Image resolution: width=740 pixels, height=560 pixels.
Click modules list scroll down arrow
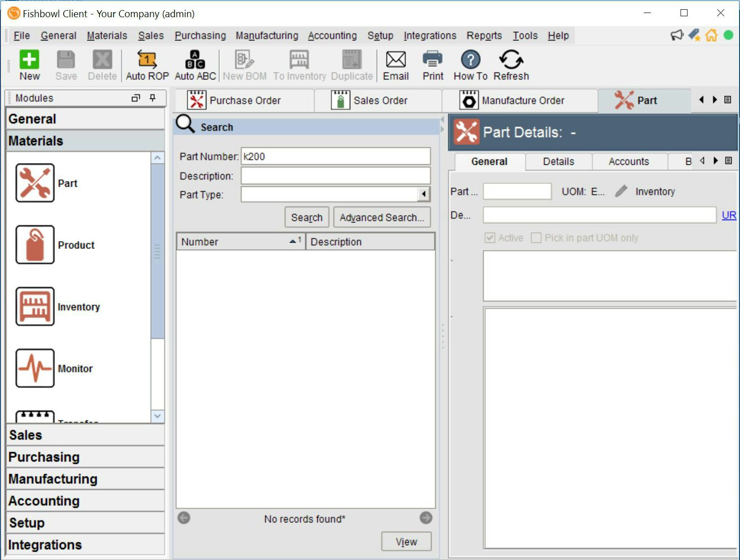[157, 416]
